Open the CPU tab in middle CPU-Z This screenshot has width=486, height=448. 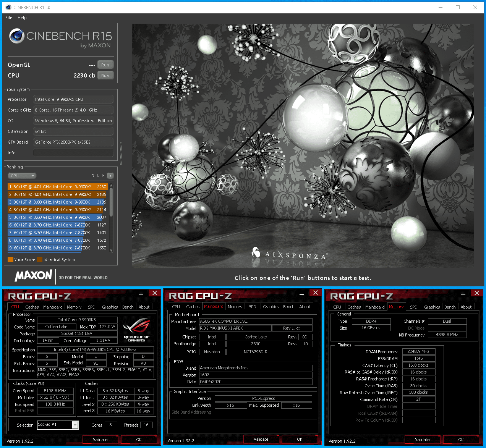(x=176, y=307)
